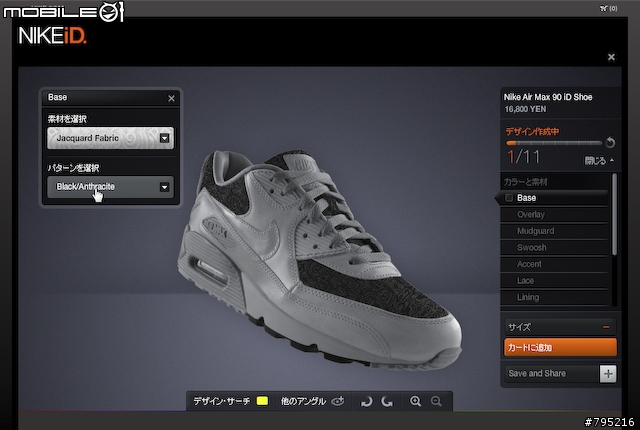Close the Base options panel
This screenshot has width=640, height=430.
[x=171, y=98]
